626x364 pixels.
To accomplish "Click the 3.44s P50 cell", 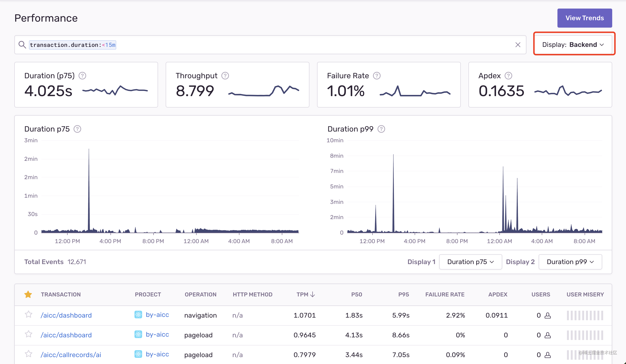I will (354, 355).
